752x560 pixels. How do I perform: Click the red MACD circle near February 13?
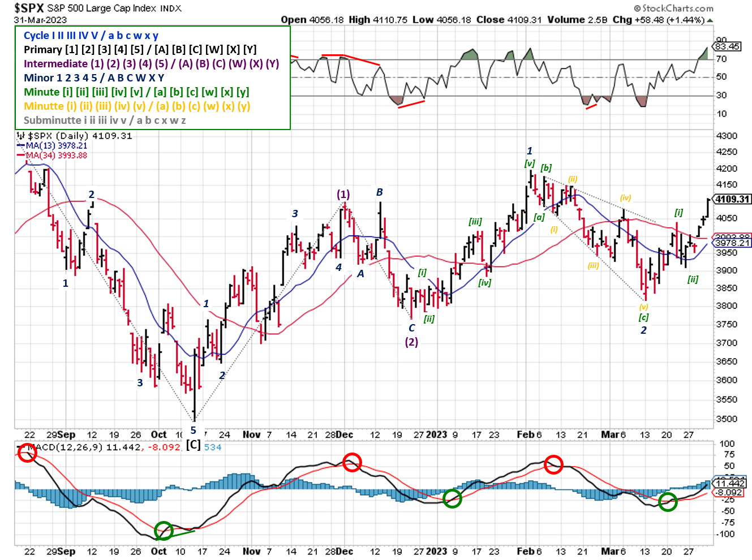click(553, 464)
